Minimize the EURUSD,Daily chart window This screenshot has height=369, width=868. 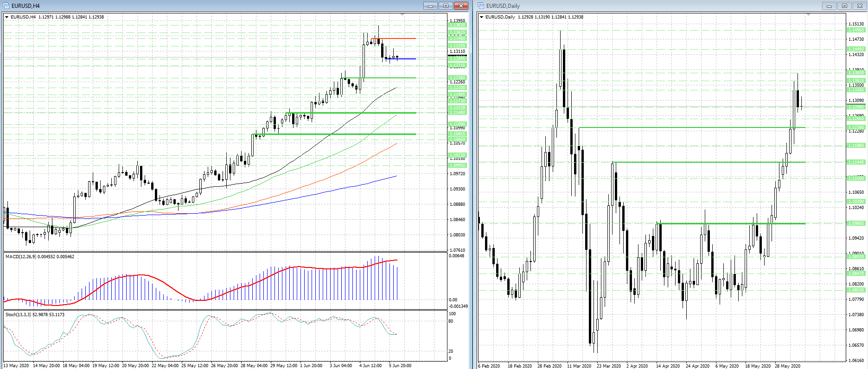pyautogui.click(x=829, y=6)
